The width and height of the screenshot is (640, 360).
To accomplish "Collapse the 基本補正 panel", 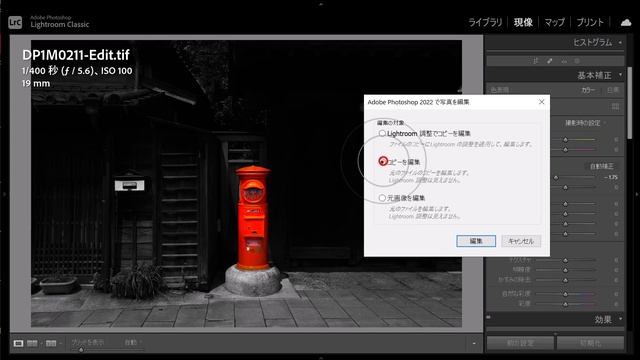I will tap(620, 75).
